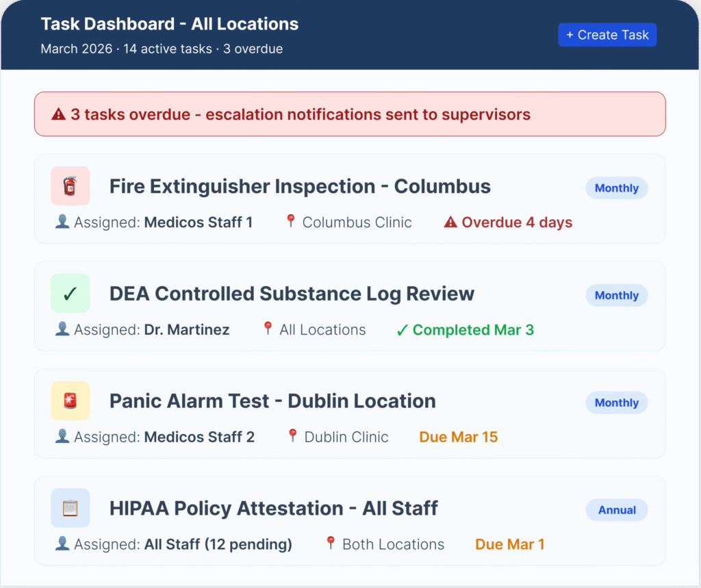
Task: Click the location pin next to Dublin Clinic
Action: (x=293, y=437)
